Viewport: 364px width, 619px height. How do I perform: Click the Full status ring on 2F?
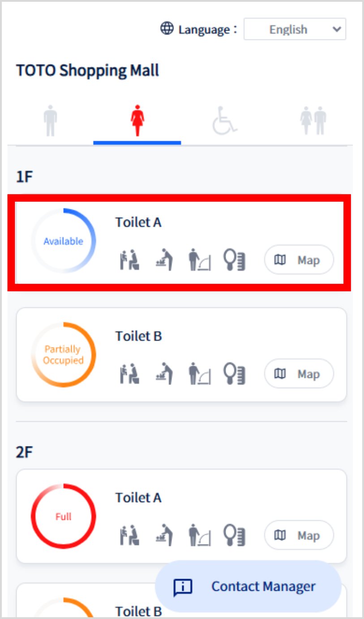[x=63, y=516]
